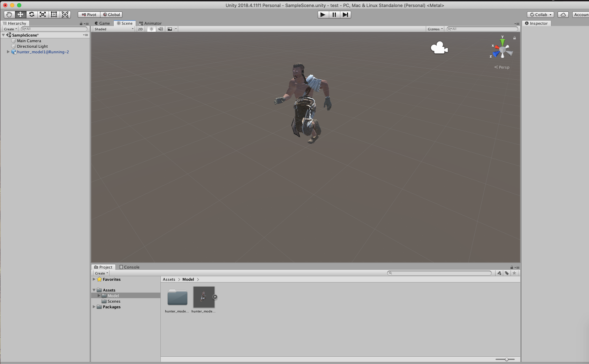Expand the Favorites tree
This screenshot has height=364, width=589.
(x=94, y=279)
